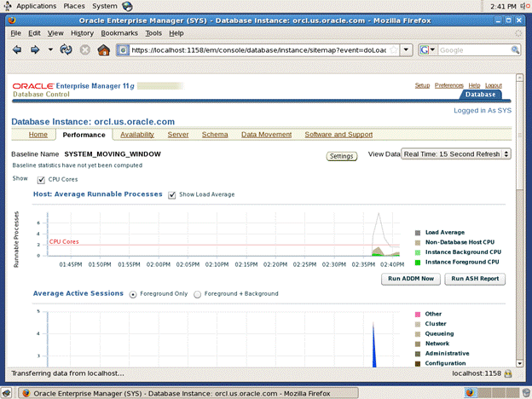
Task: Click the Network legend swatch
Action: [418, 344]
